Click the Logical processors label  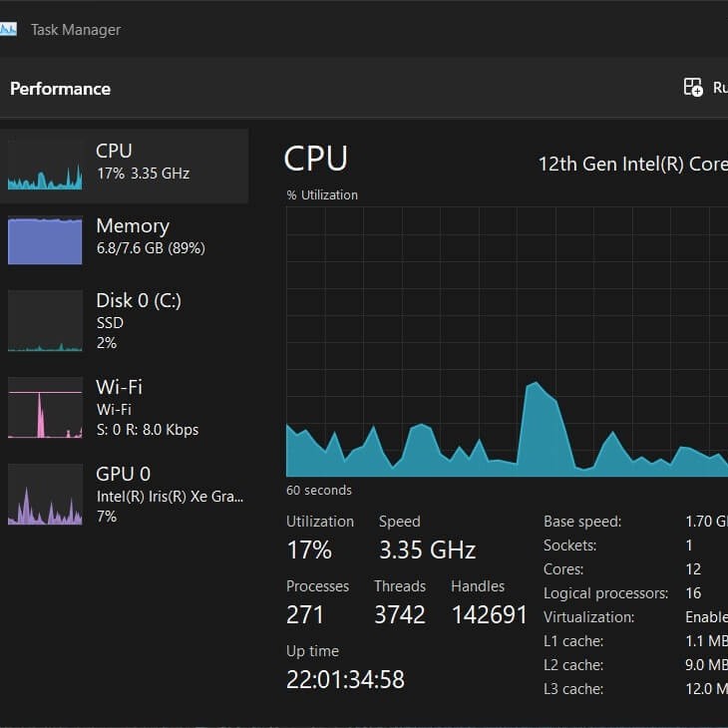click(x=606, y=593)
